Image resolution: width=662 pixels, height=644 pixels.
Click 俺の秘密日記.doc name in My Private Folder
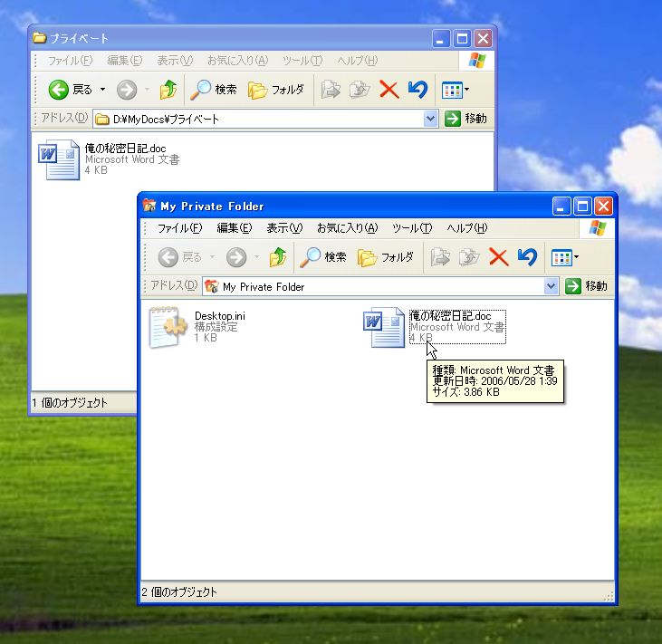450,316
